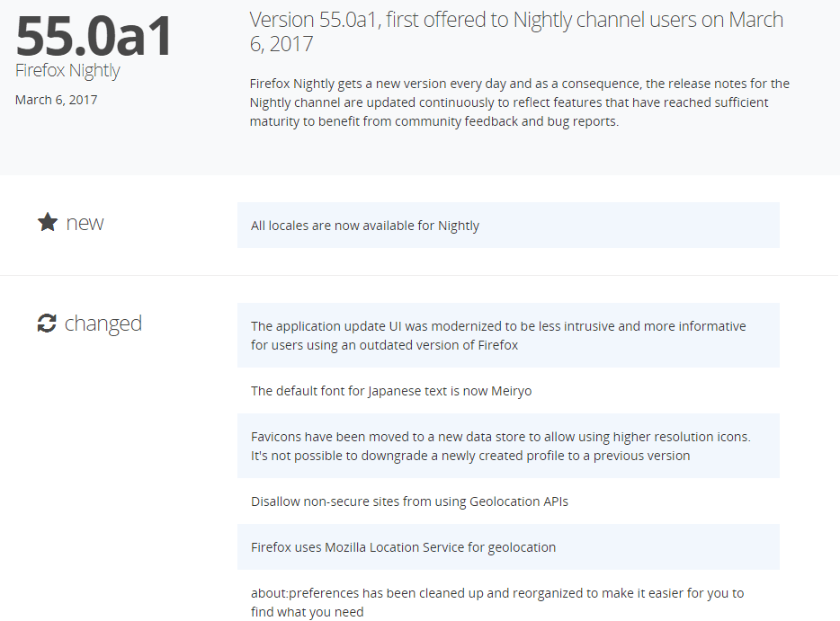Viewport: 840px width, 621px height.
Task: Click the refresh arrows icon beside "changed"
Action: (x=47, y=324)
